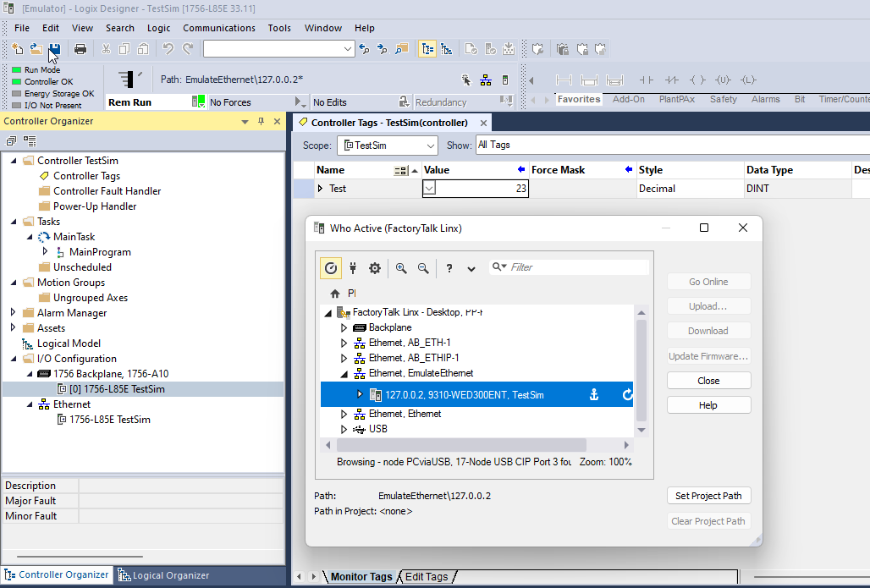The width and height of the screenshot is (870, 588).
Task: Select the Timer/Counter instruction tab
Action: (844, 99)
